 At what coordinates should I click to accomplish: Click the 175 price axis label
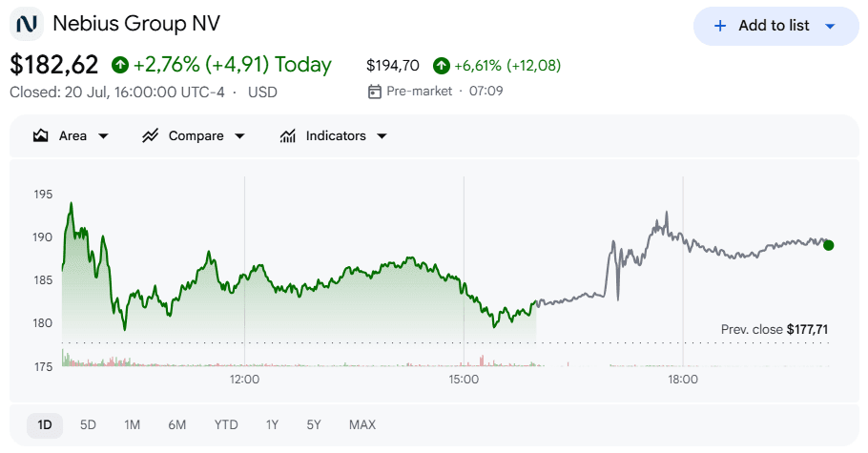43,366
